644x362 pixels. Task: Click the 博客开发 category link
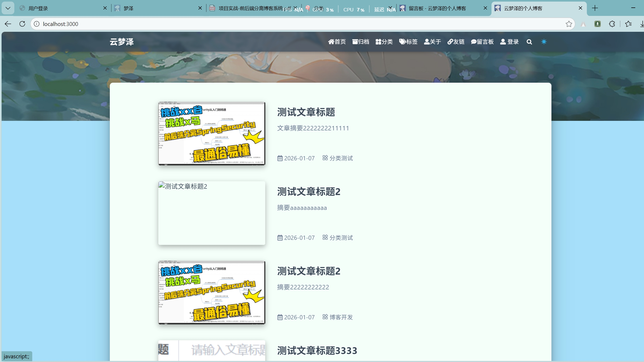coord(341,317)
